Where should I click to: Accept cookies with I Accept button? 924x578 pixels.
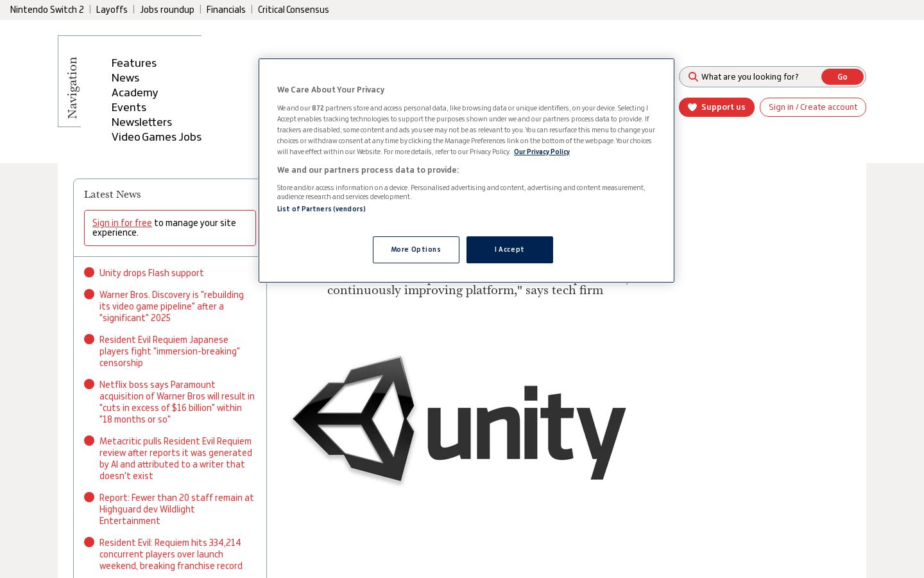point(509,250)
